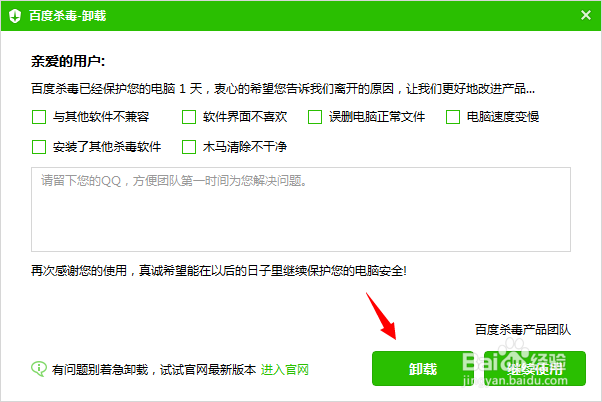This screenshot has width=602, height=402.
Task: Click the 软件界面不喜欢 option label
Action: coord(245,117)
